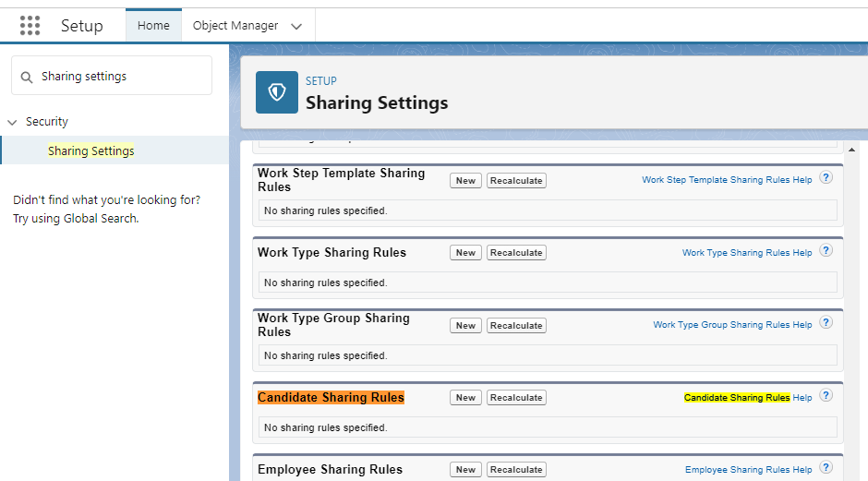Image resolution: width=868 pixels, height=481 pixels.
Task: Click the scroll up arrow of the scrollbar
Action: (850, 150)
